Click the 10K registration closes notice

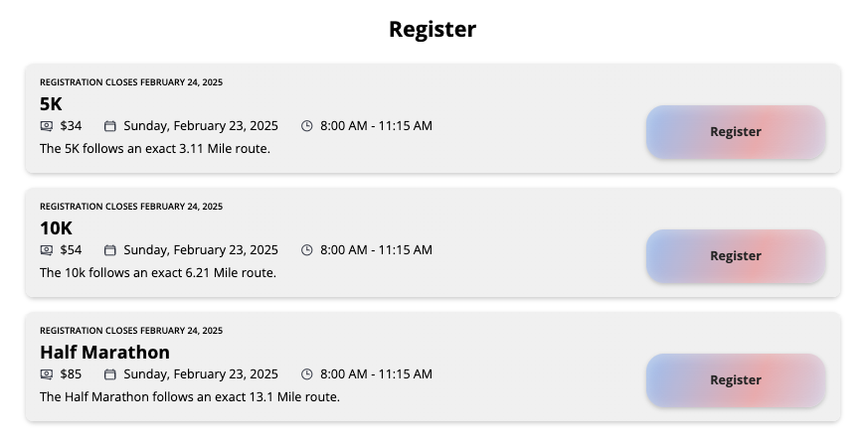tap(131, 207)
